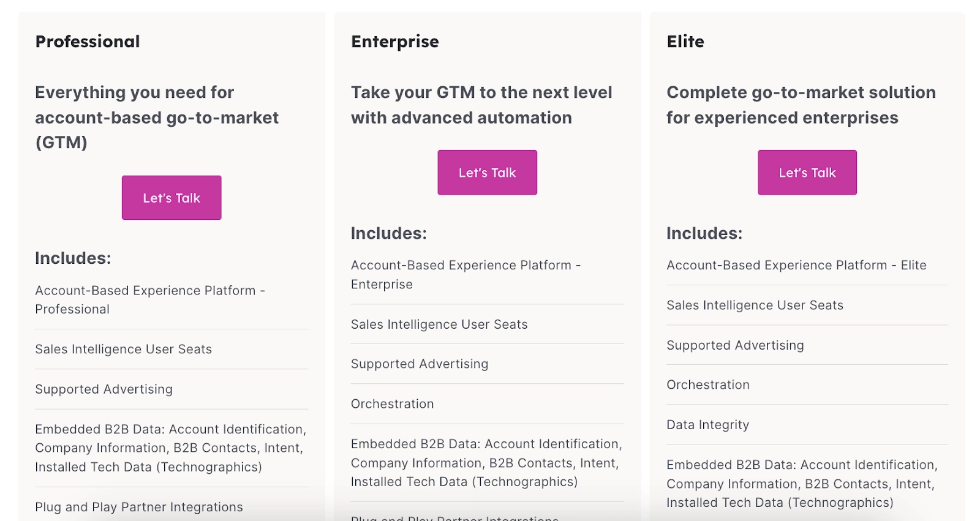Select the Enterprise plan heading

click(x=394, y=42)
